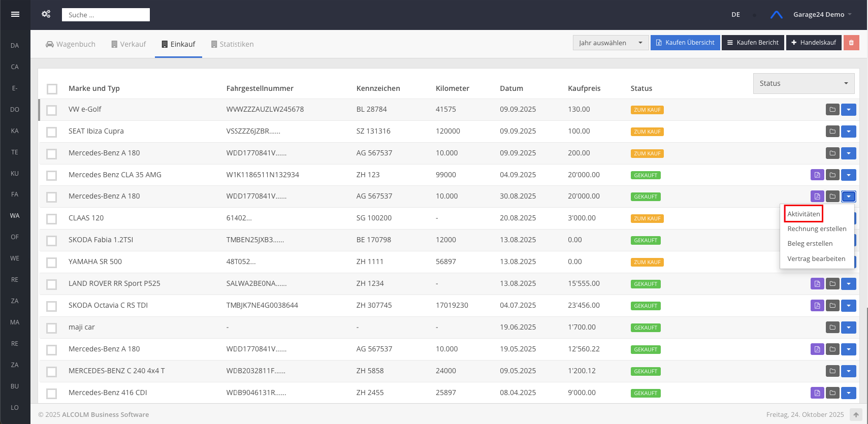Click the Kaufen Übersicht button

pos(685,43)
